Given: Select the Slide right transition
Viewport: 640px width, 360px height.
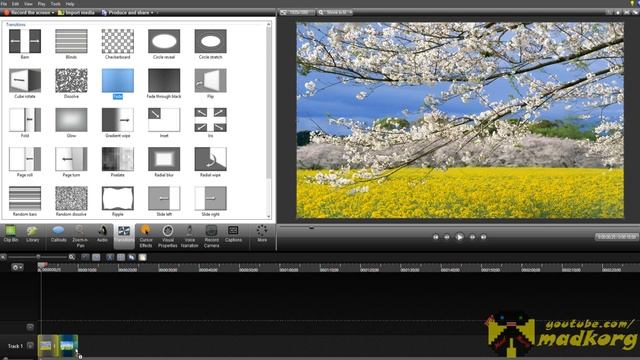Looking at the screenshot, I should tap(211, 198).
